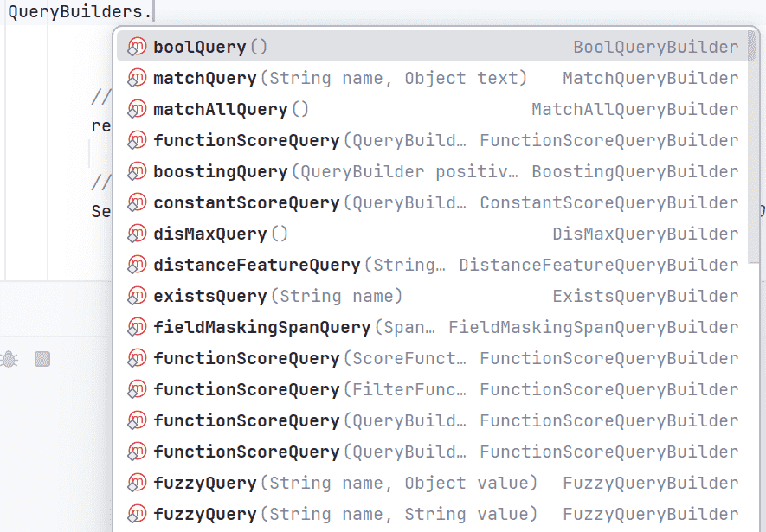Choose the constantScoreQuery completion entry
Viewport: 766px width, 532px height.
point(246,203)
